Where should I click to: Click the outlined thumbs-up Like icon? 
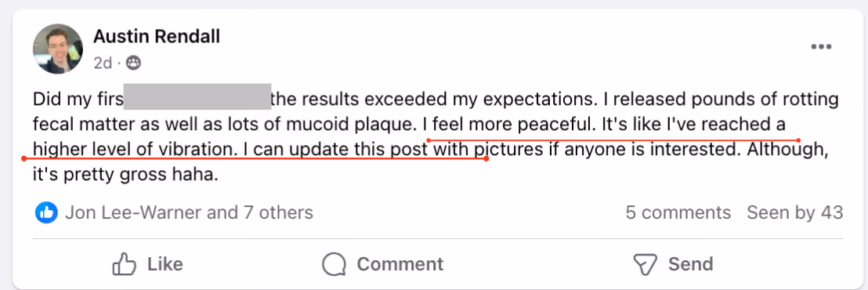pos(124,264)
